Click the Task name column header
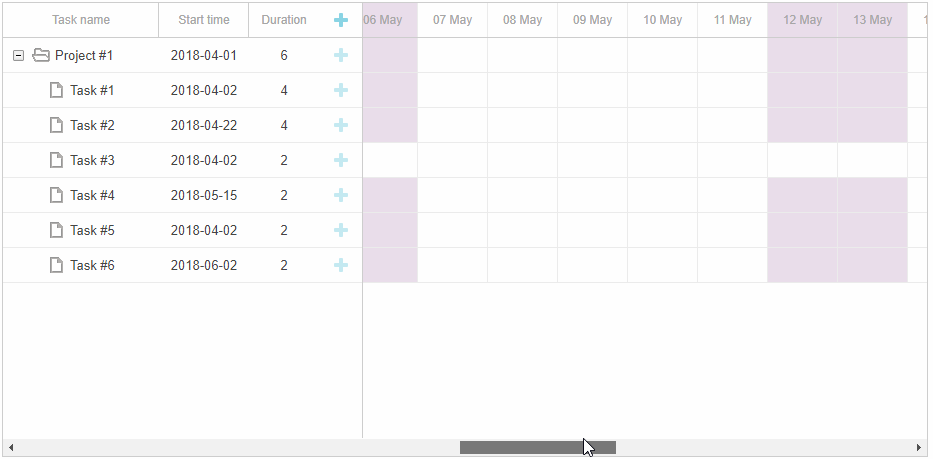933x459 pixels. (81, 20)
